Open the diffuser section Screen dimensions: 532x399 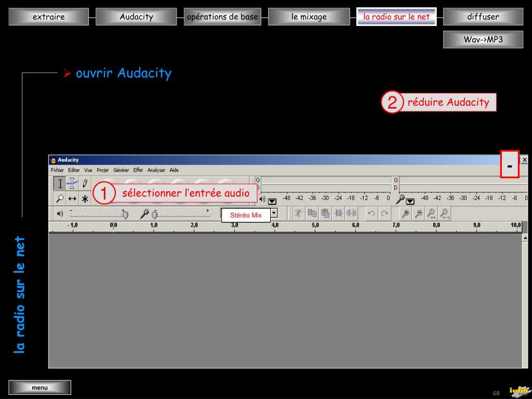coord(483,17)
